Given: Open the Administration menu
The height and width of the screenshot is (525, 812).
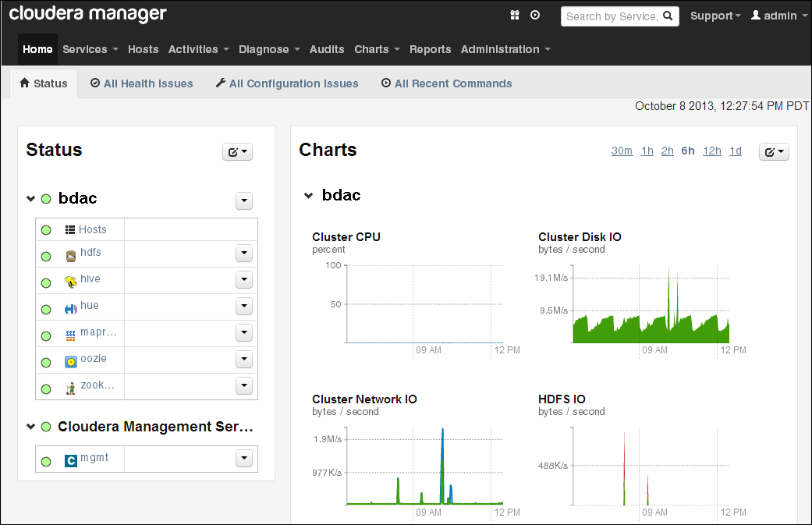Looking at the screenshot, I should click(x=505, y=49).
